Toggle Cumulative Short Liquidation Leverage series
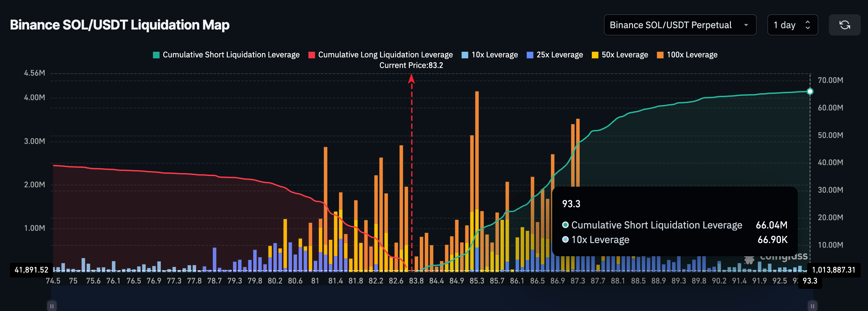 pos(231,55)
